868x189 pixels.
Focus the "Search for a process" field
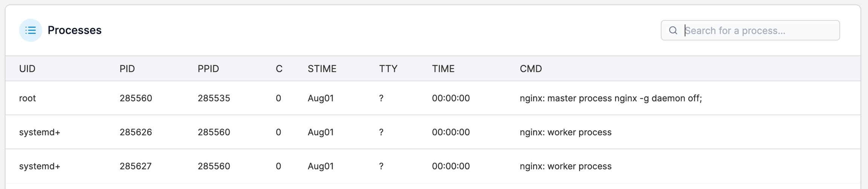tap(757, 30)
